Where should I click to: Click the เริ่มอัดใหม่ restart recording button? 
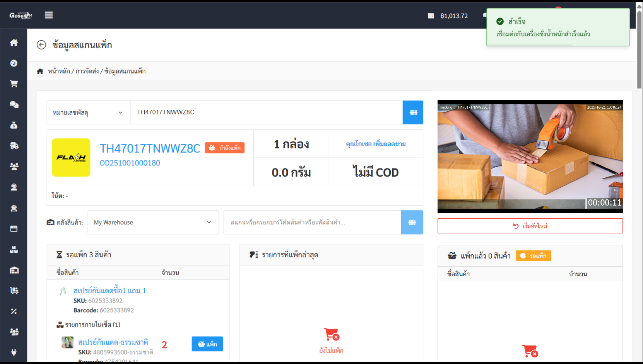coord(530,226)
